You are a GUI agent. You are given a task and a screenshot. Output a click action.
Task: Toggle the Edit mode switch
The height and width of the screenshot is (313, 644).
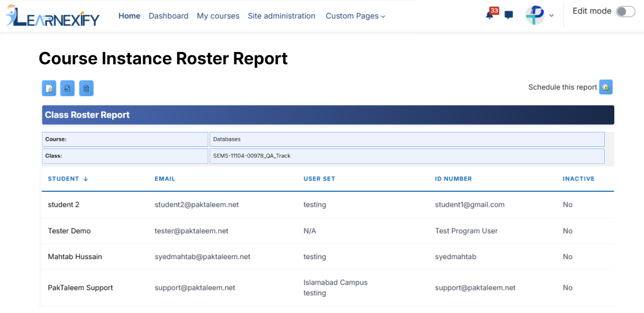625,11
